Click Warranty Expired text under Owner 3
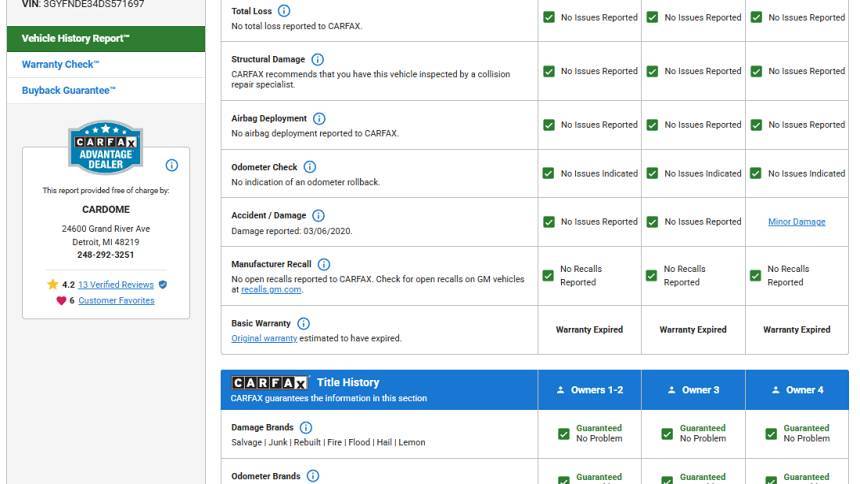The height and width of the screenshot is (484, 860). [x=693, y=329]
